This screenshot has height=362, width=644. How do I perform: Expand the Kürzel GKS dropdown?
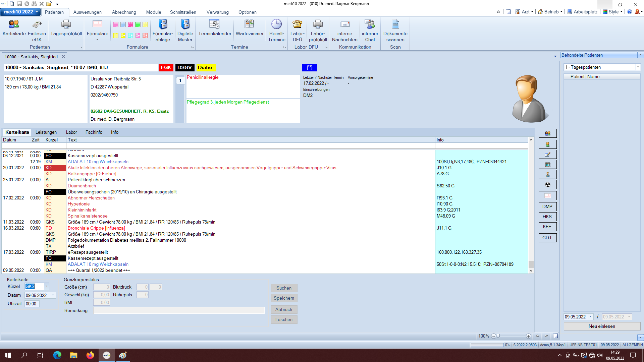click(x=47, y=287)
